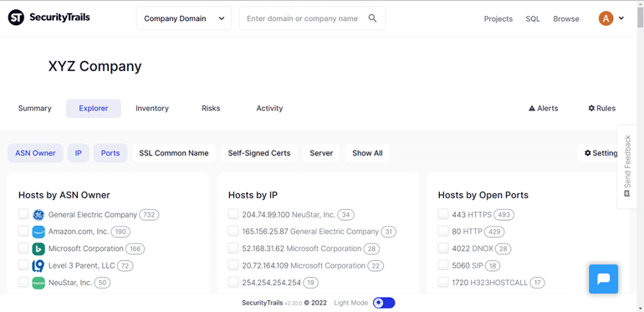Viewport: 644px width, 312px height.
Task: Check the 254.254.254.254 host checkbox
Action: (x=233, y=282)
